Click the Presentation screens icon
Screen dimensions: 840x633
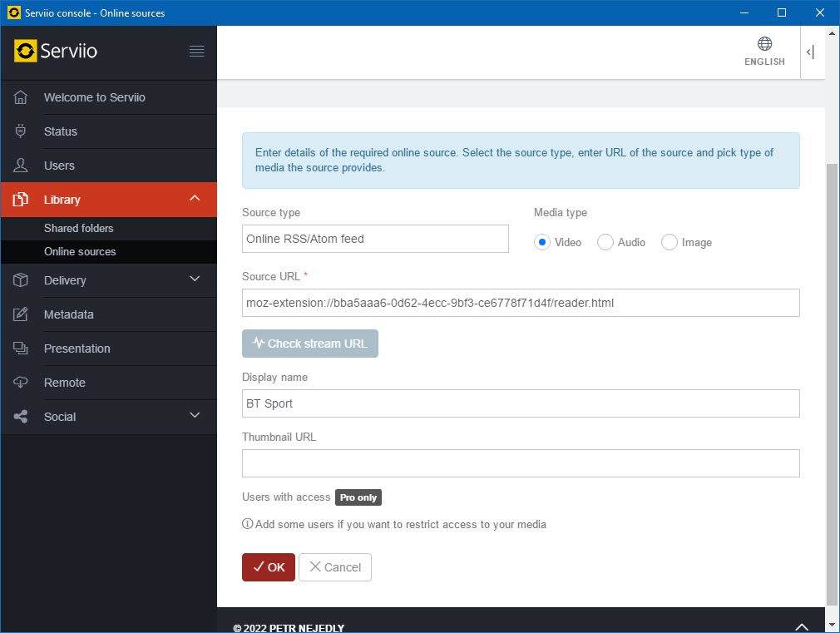coord(22,349)
